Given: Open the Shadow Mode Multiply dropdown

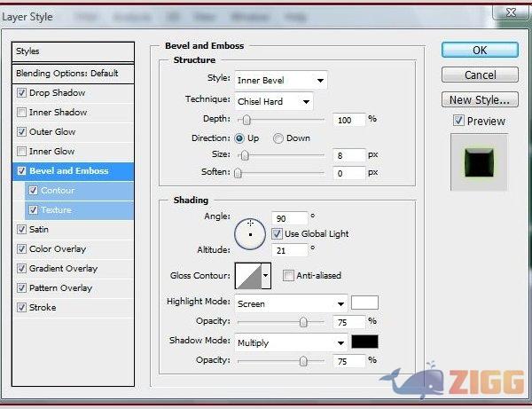Looking at the screenshot, I should (291, 342).
